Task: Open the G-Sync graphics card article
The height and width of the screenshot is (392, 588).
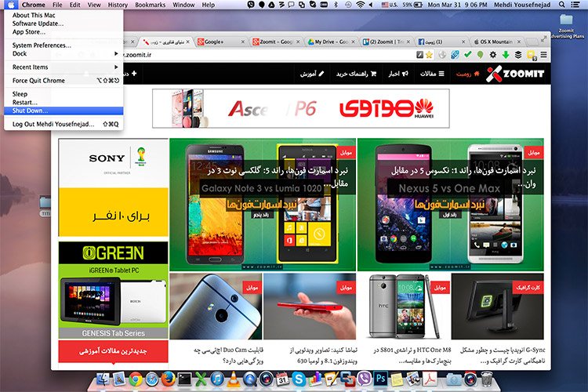Action: click(x=498, y=306)
